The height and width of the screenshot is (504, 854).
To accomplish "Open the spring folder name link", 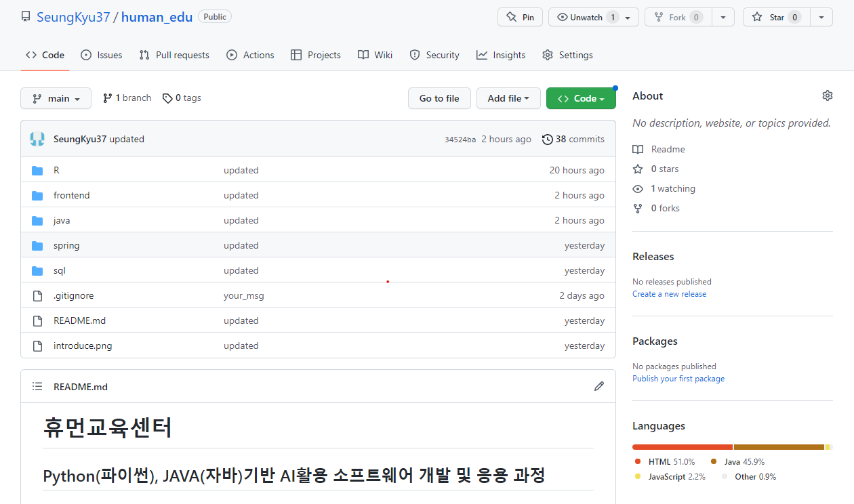I will 66,245.
